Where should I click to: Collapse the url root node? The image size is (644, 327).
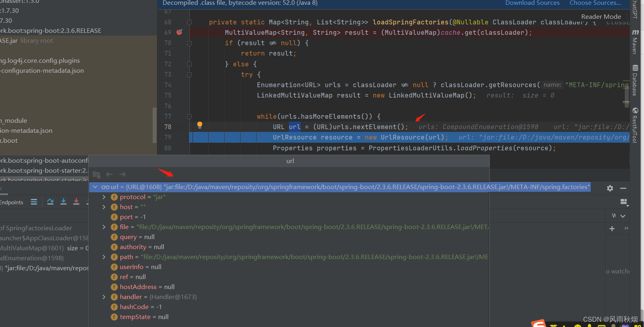pos(95,187)
